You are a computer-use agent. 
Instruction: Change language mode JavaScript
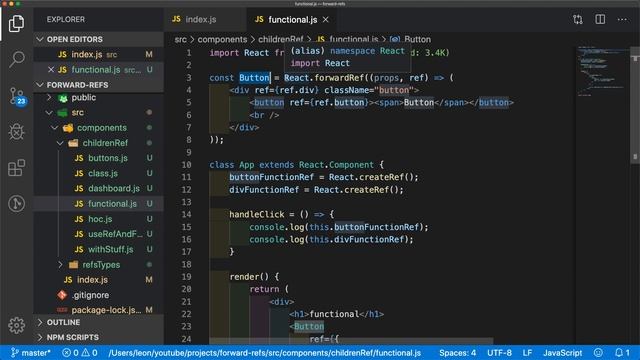tap(562, 353)
